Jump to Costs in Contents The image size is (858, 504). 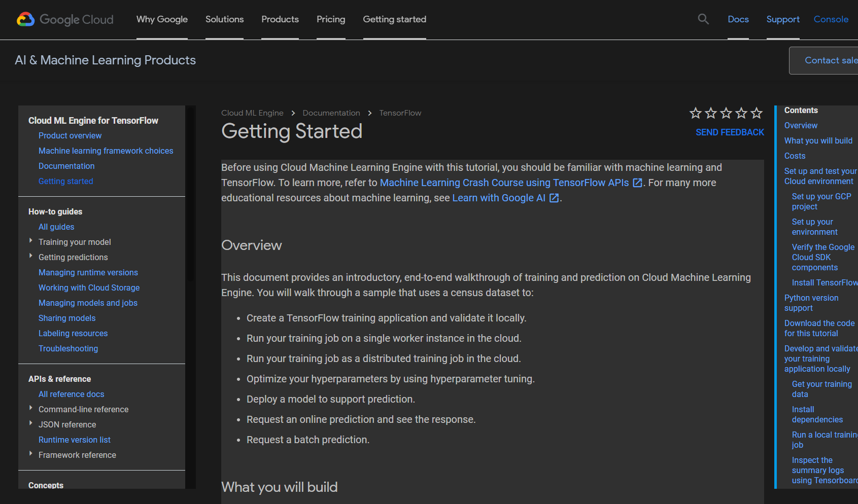tap(795, 156)
